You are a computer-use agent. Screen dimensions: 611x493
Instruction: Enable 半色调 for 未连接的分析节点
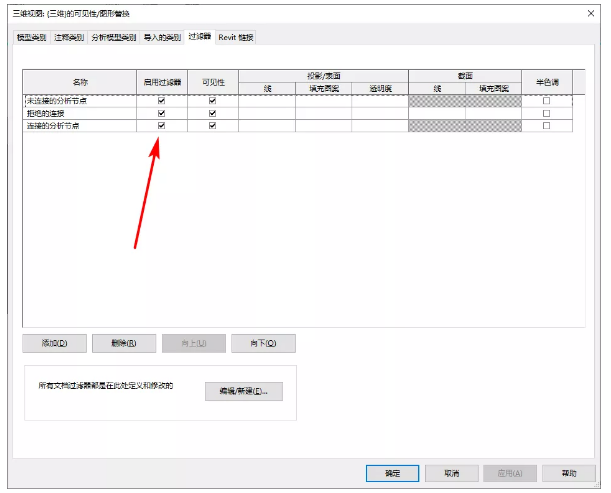click(546, 101)
